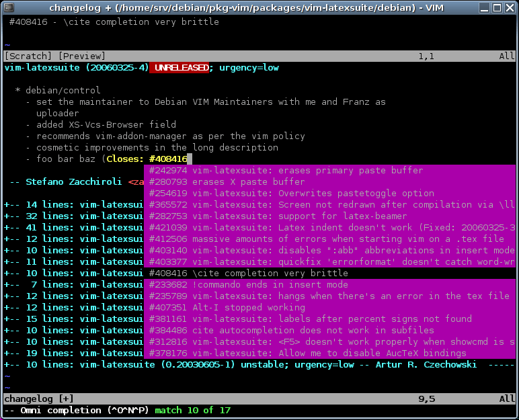Place cursor on "* debian/control" line
Screen dimensions: 519x420
[58, 90]
